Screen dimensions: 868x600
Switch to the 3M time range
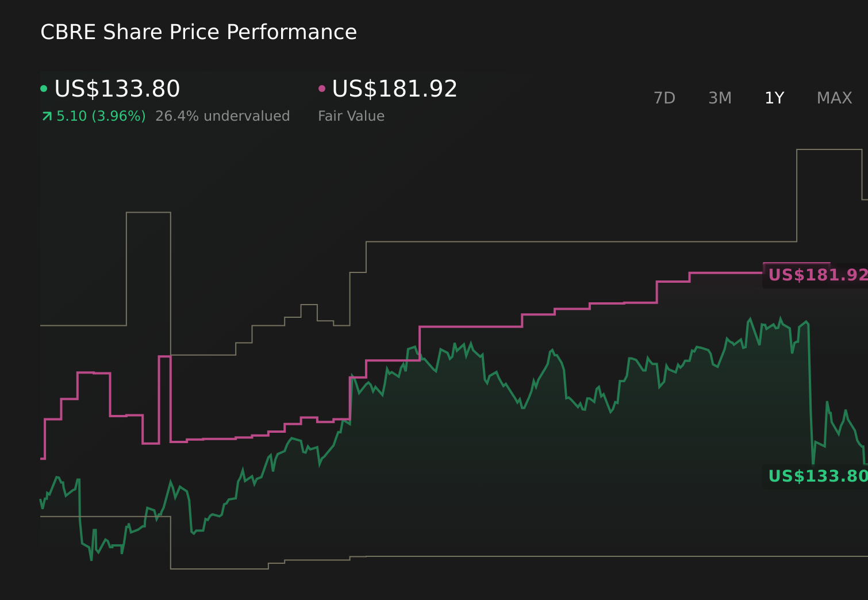click(x=719, y=98)
